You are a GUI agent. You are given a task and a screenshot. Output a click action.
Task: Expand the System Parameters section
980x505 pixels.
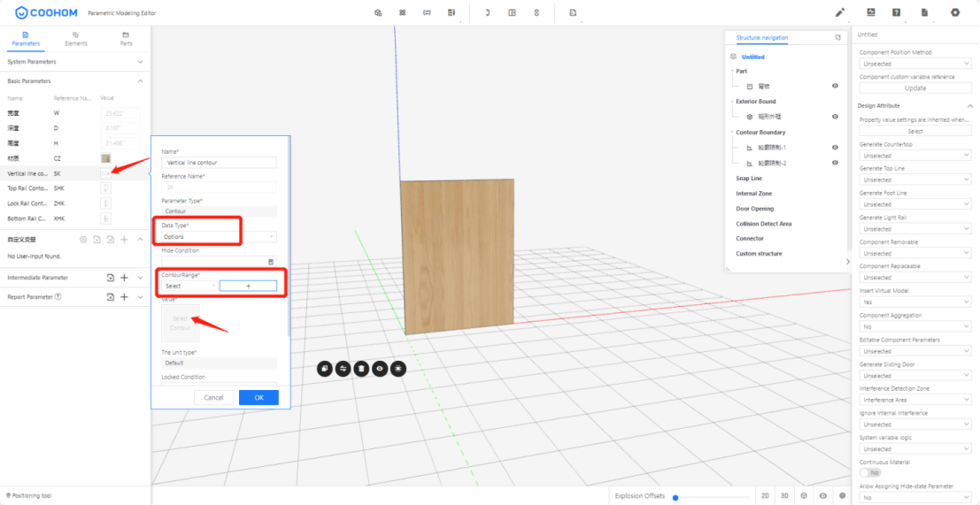point(140,62)
